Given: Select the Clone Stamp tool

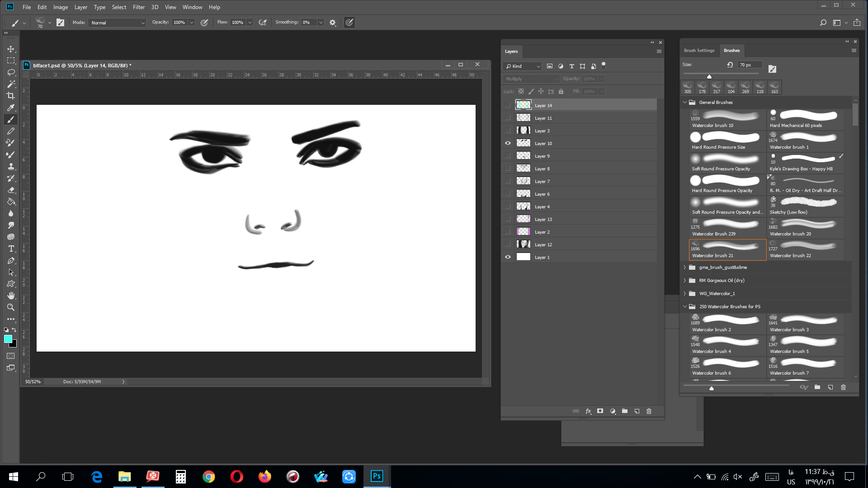Looking at the screenshot, I should 11,166.
